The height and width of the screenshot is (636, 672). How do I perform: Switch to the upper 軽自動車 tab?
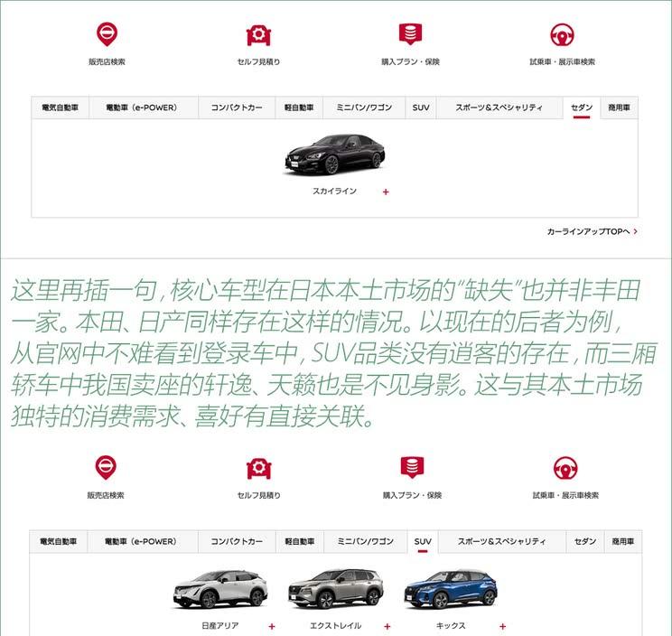coord(299,108)
